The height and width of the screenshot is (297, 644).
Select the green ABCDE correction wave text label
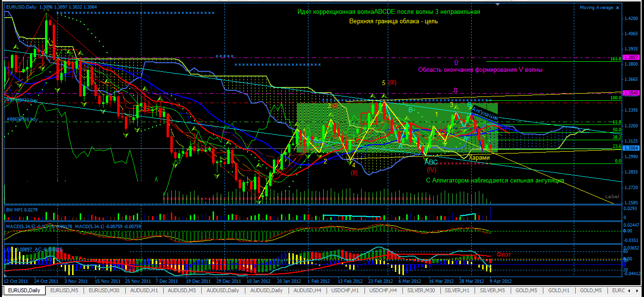click(389, 12)
